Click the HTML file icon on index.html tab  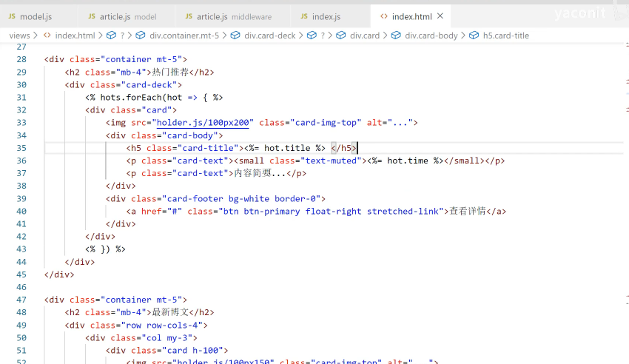[384, 16]
